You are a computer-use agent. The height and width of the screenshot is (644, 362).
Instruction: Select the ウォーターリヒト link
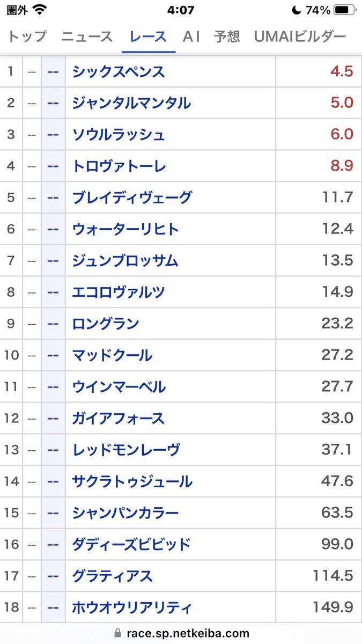pyautogui.click(x=125, y=229)
